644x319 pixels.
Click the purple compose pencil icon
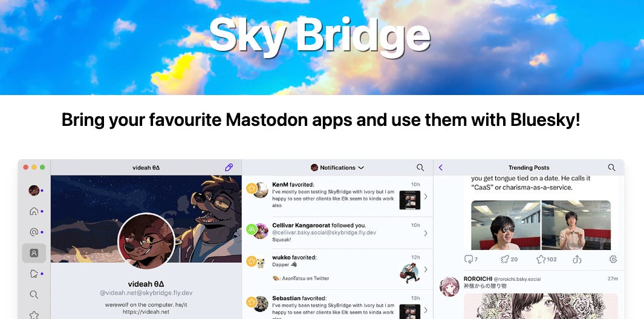click(229, 167)
